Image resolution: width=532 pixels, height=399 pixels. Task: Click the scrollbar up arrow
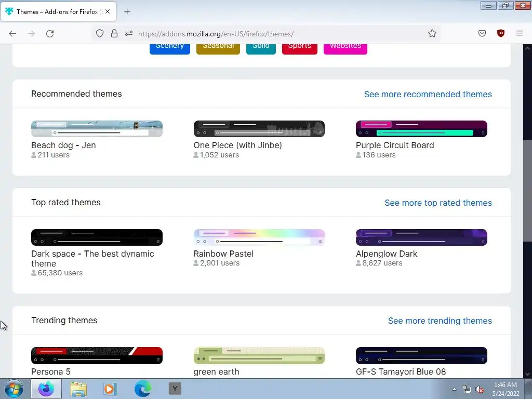(527, 48)
